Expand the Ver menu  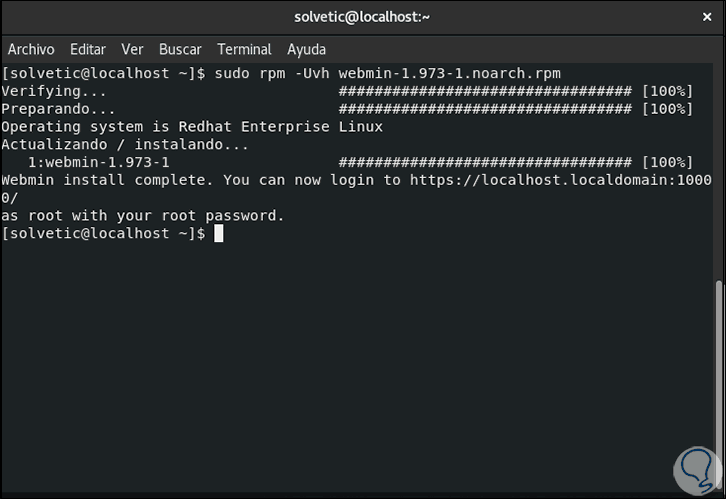pyautogui.click(x=132, y=49)
